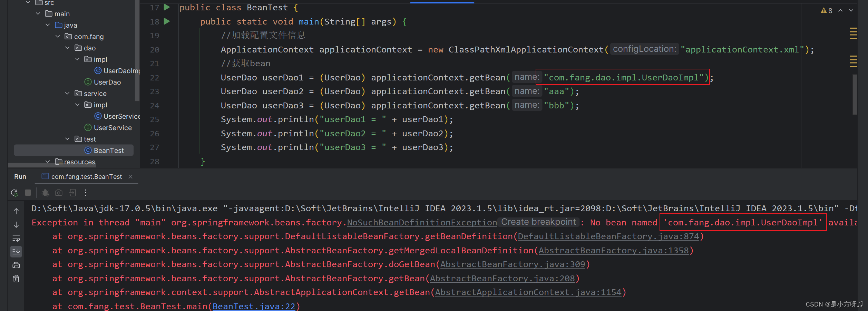Collapse the dao package
The height and width of the screenshot is (311, 868).
[x=67, y=48]
